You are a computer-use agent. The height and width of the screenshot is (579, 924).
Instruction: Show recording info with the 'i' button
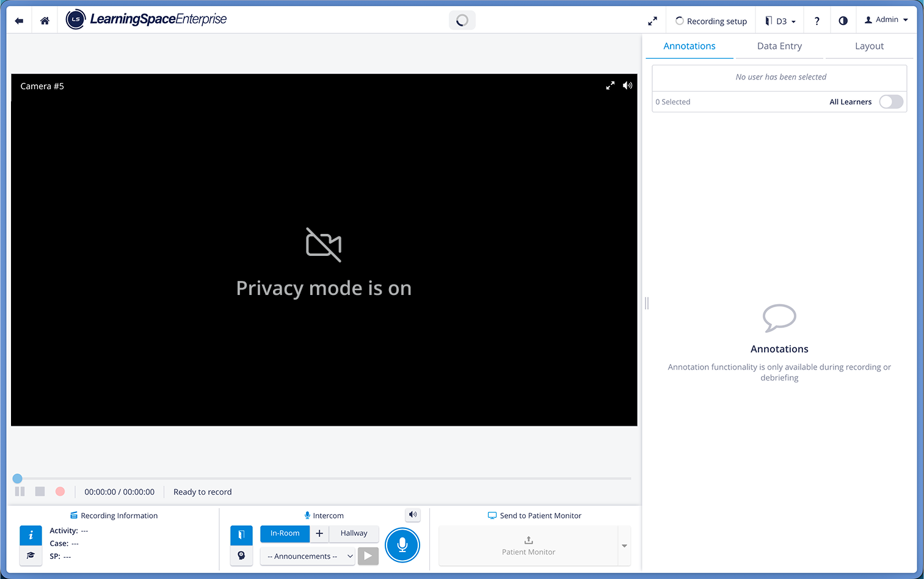(31, 535)
